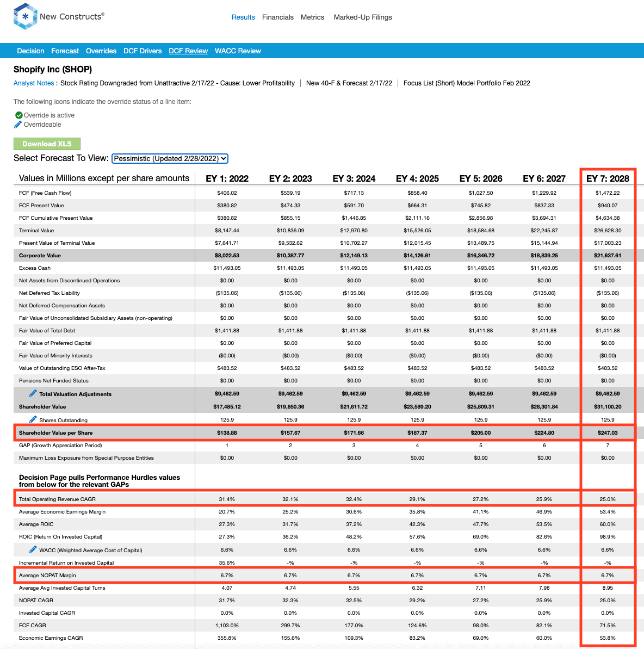Click the Excess Cash row label

click(x=35, y=268)
